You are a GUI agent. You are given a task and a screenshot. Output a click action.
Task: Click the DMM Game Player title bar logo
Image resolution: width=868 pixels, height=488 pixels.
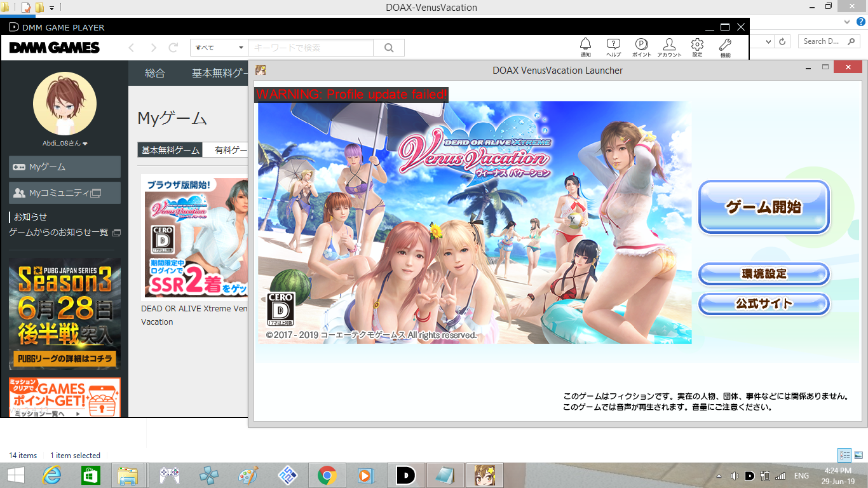coord(14,27)
